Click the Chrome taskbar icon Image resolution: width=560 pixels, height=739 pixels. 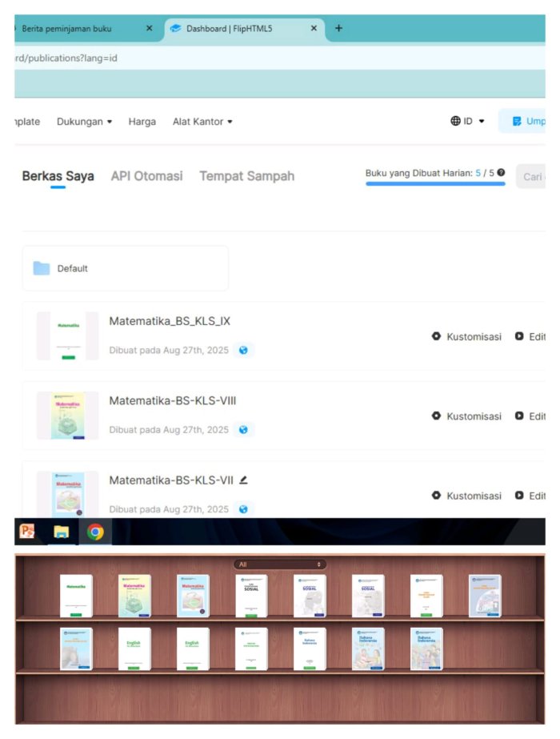pyautogui.click(x=95, y=532)
